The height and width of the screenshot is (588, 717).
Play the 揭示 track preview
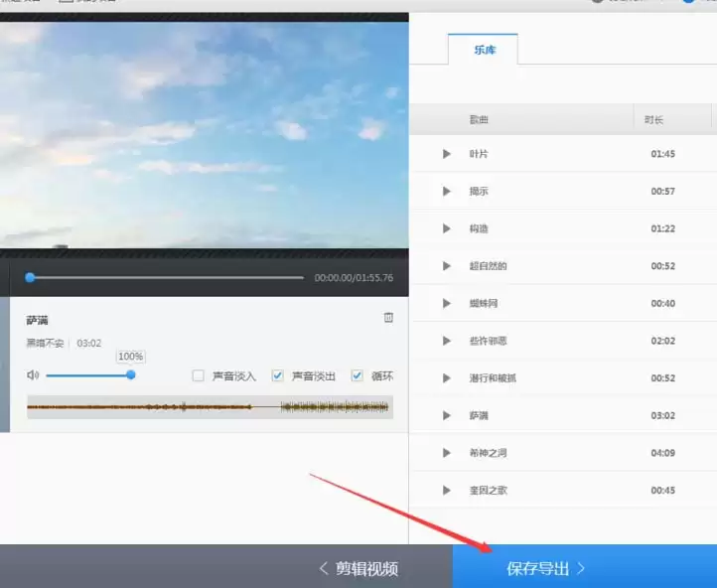(x=447, y=192)
